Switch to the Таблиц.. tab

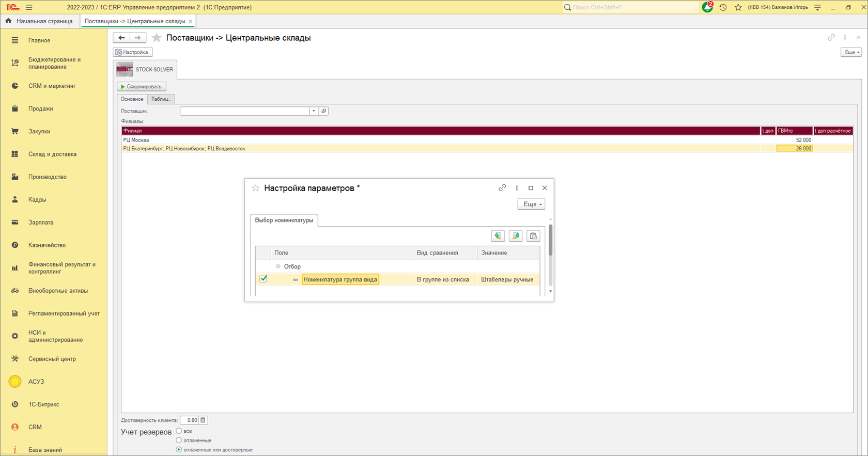[161, 99]
